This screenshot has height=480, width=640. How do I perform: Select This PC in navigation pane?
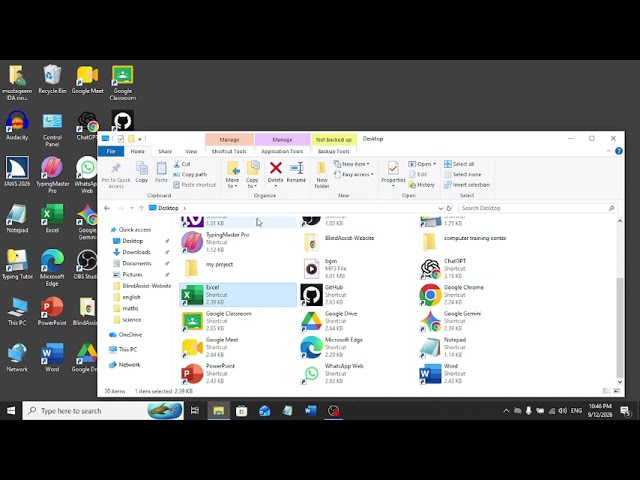point(128,349)
